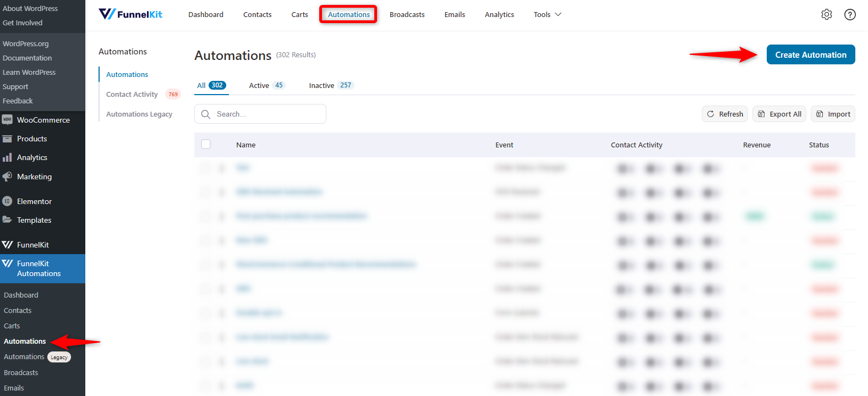This screenshot has width=868, height=396.
Task: Click the Import button
Action: [x=833, y=114]
